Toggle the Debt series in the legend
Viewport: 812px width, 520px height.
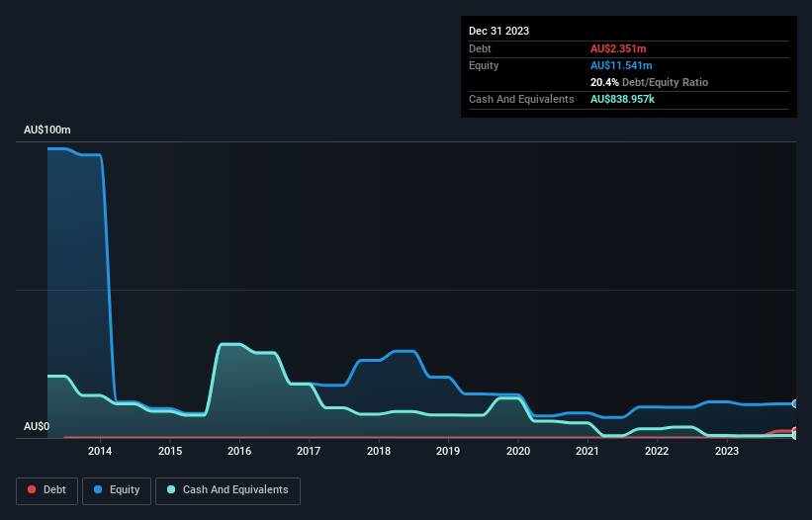tap(46, 489)
